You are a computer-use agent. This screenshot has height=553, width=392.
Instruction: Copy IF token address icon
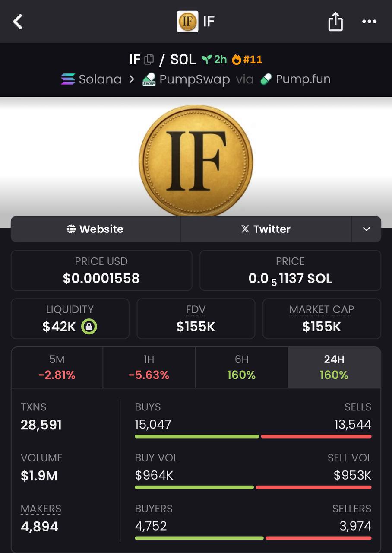point(149,59)
